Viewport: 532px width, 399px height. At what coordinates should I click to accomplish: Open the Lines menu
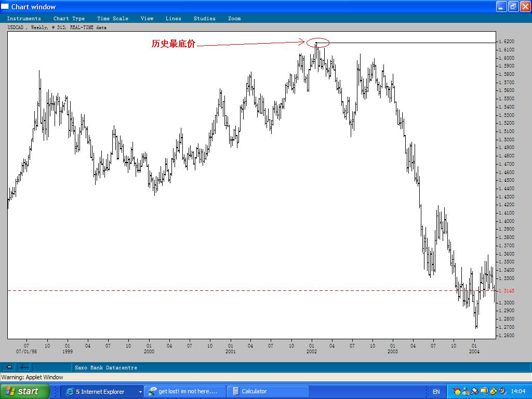coord(173,19)
